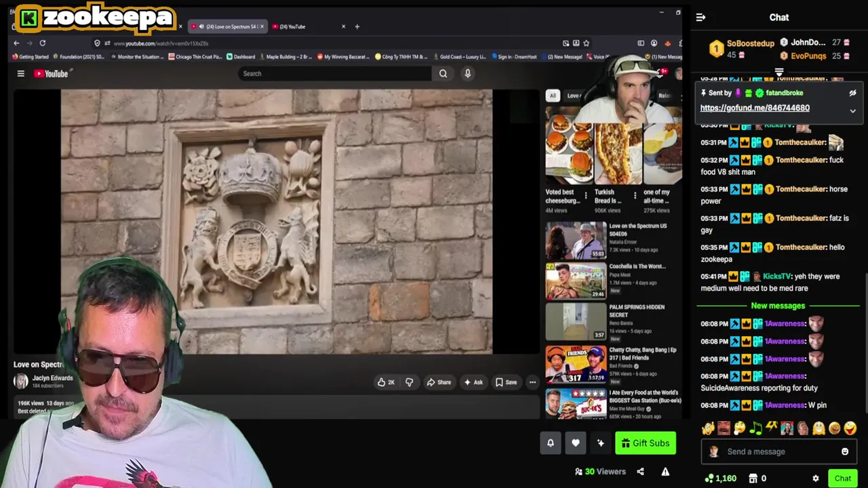This screenshot has height=488, width=868.
Task: Start YouTube voice search microphone
Action: (467, 73)
